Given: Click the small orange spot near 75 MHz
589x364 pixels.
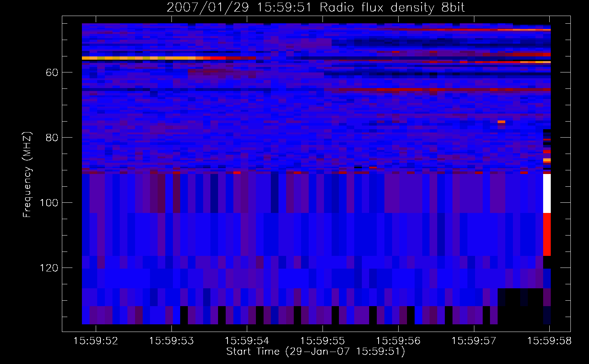Looking at the screenshot, I should pyautogui.click(x=501, y=122).
